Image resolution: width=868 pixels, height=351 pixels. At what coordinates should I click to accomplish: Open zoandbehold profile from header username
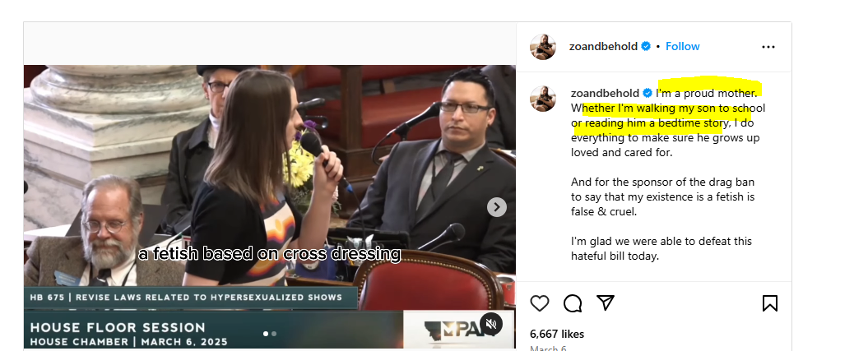[603, 46]
